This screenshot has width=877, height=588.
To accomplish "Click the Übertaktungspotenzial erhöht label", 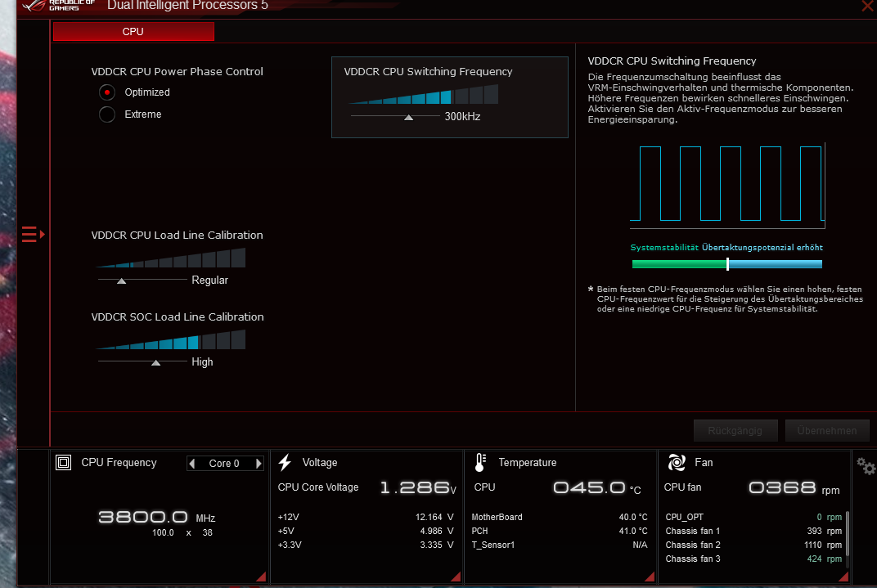I will pos(762,247).
